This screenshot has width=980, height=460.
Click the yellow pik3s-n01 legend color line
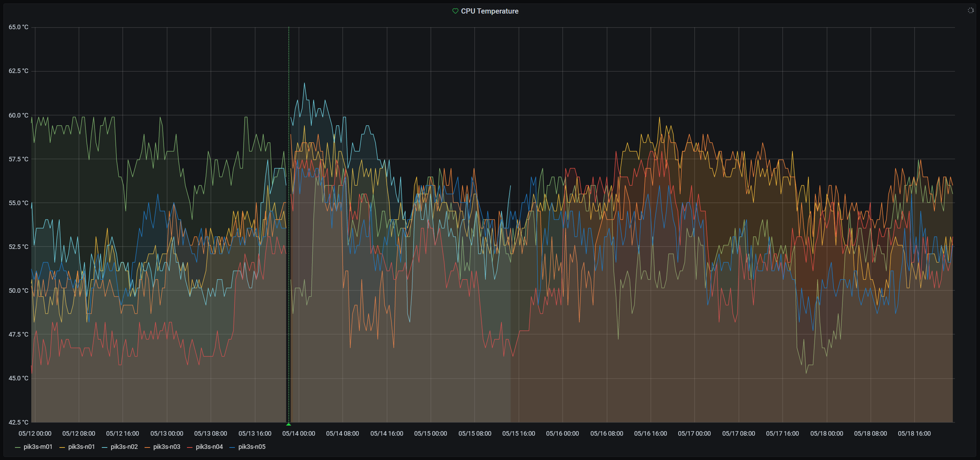pos(62,447)
